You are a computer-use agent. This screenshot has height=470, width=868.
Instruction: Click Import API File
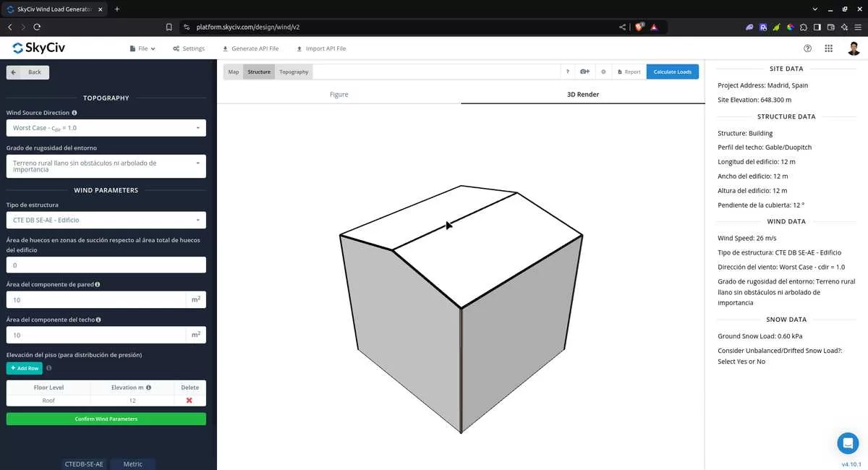pos(321,48)
